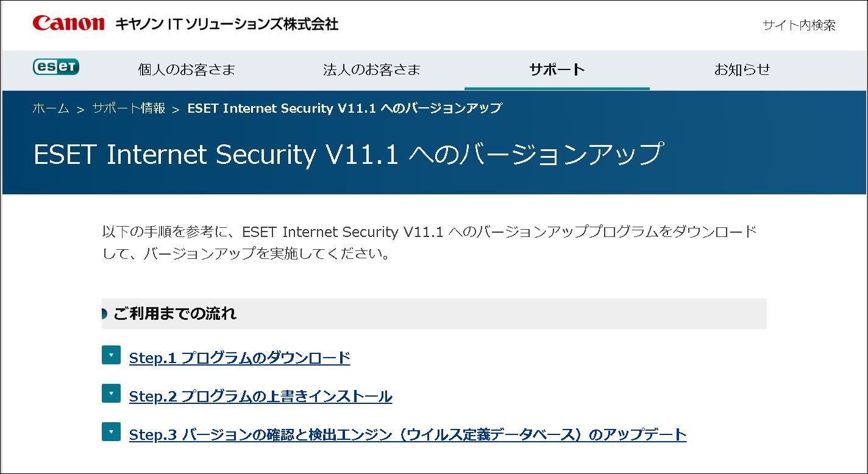The height and width of the screenshot is (474, 868).
Task: Open the 個人のお客さま navigation tab
Action: point(187,69)
